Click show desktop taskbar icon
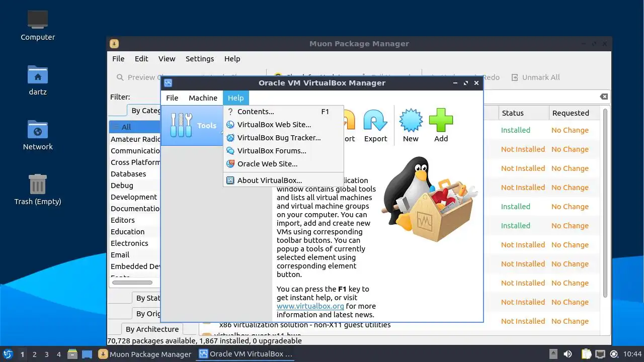Screen dimensions: 644x362 (87, 354)
